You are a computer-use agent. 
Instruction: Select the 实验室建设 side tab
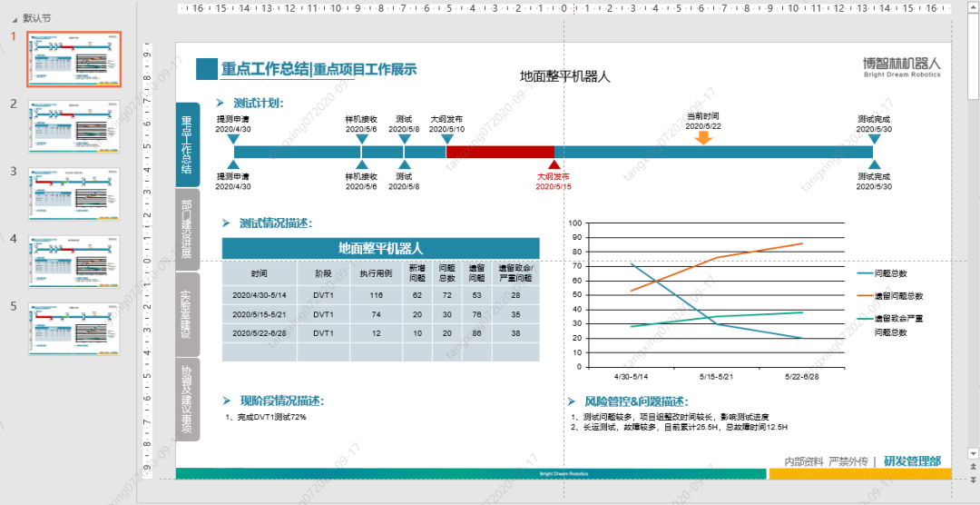point(188,314)
